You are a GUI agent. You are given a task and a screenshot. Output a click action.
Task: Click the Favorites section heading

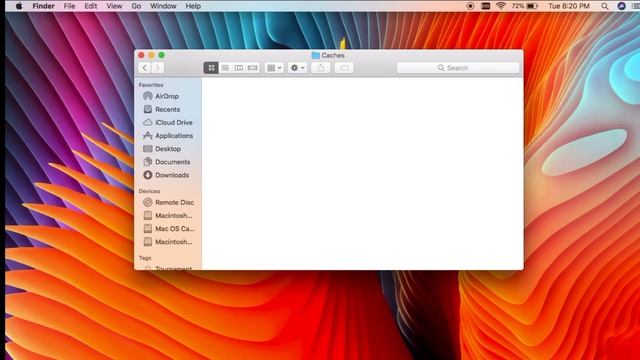click(151, 85)
